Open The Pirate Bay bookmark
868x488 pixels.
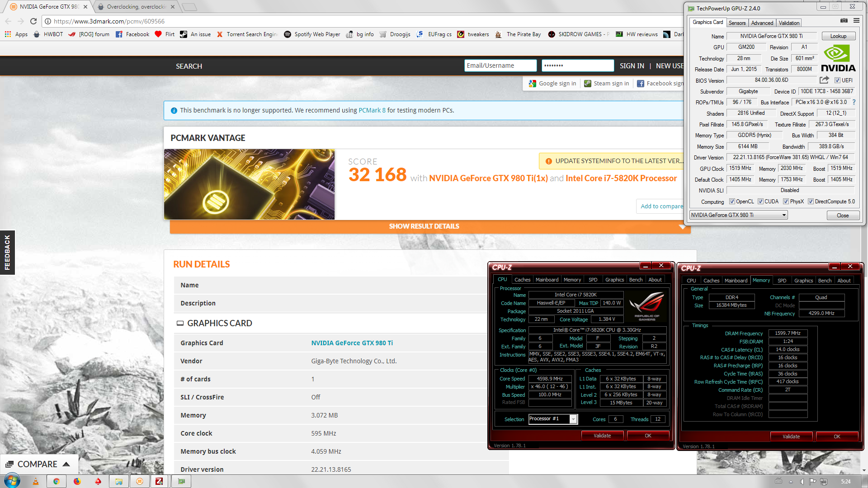[x=518, y=34]
